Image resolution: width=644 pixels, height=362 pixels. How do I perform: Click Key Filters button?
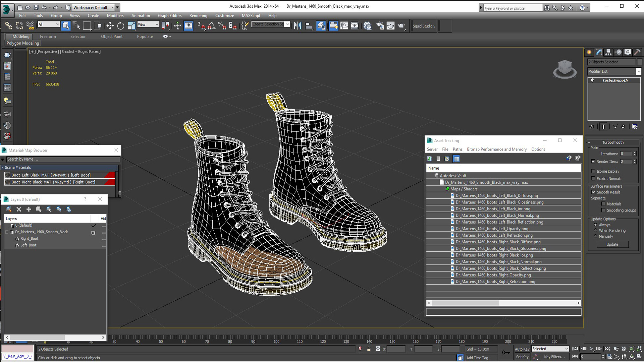click(554, 357)
